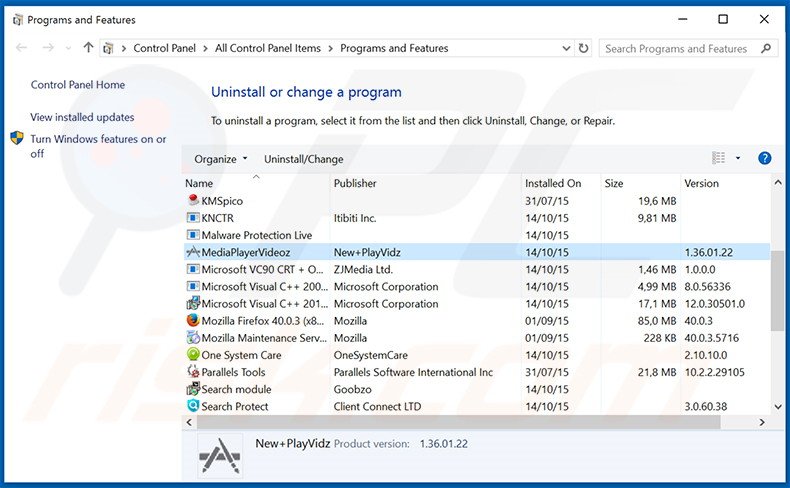Refresh the Programs and Features list
The height and width of the screenshot is (488, 790).
(x=583, y=48)
